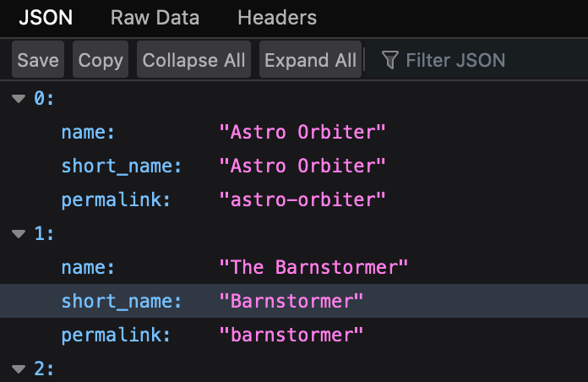This screenshot has width=588, height=382.
Task: Select permalink key in item 0
Action: [116, 199]
